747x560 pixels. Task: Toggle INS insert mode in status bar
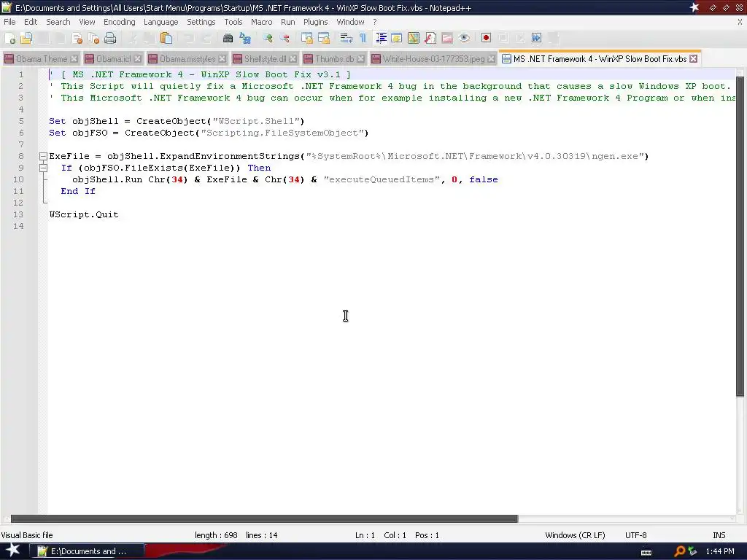(x=719, y=535)
